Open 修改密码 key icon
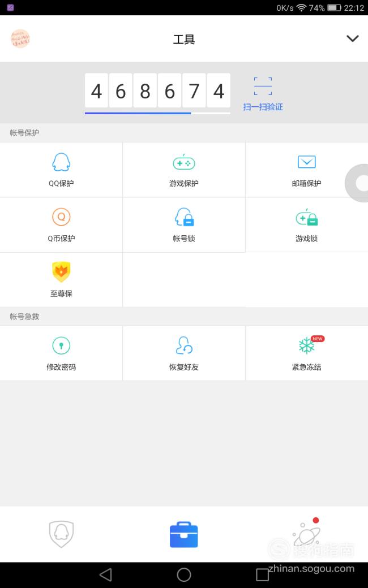Screen dimensions: 368x588 tap(61, 345)
